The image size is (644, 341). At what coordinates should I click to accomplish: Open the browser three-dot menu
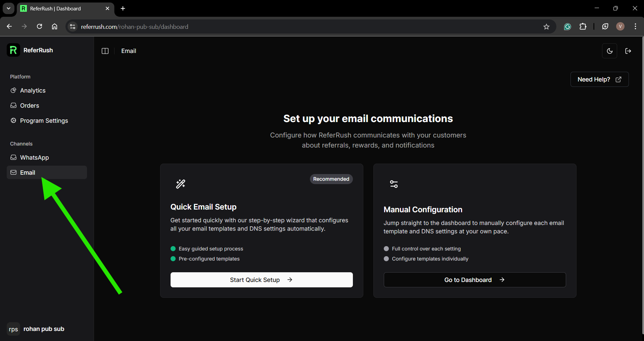click(635, 26)
